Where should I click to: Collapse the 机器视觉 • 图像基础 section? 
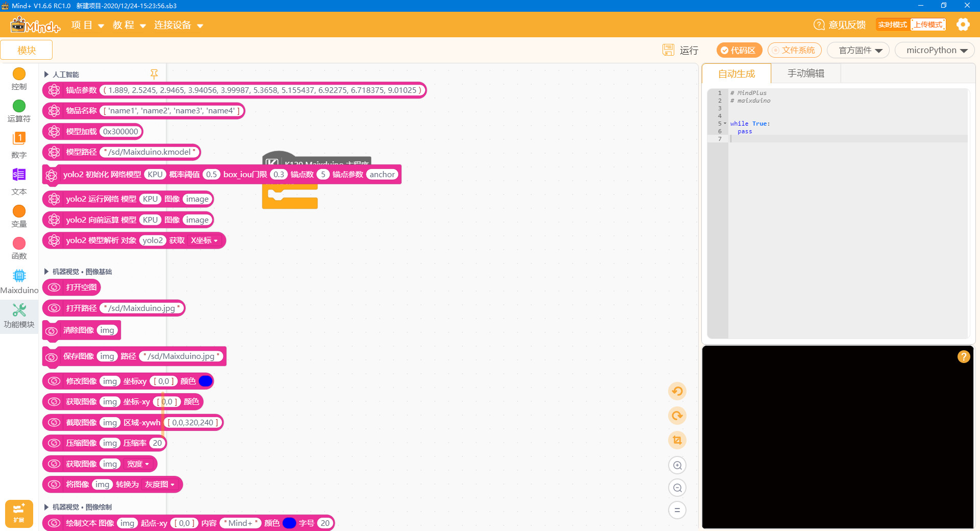point(46,272)
